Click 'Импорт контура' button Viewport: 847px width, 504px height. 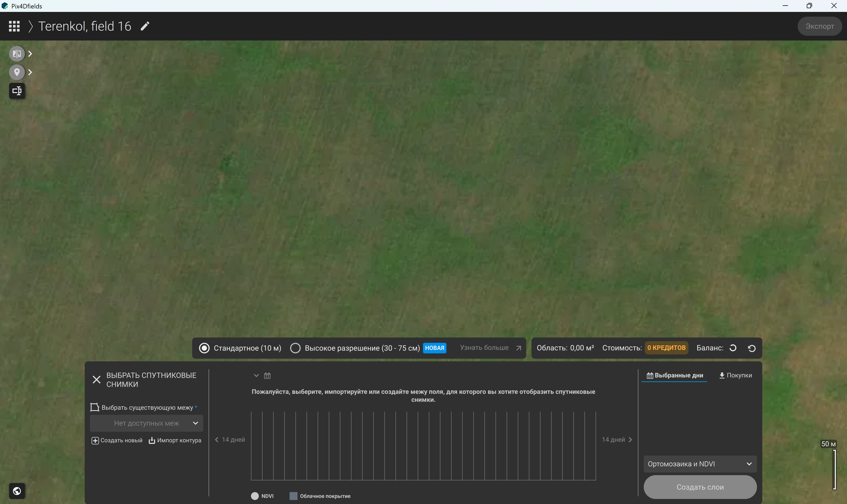[175, 440]
